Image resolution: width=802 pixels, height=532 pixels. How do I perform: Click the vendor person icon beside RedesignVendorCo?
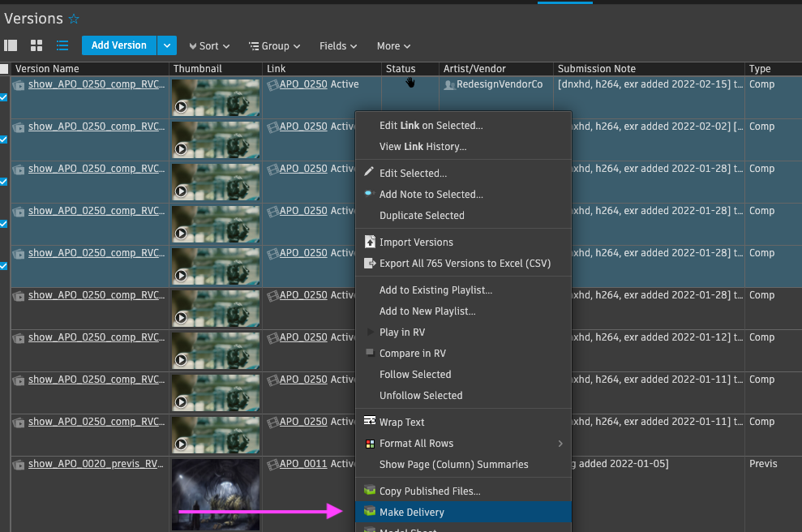(x=449, y=85)
